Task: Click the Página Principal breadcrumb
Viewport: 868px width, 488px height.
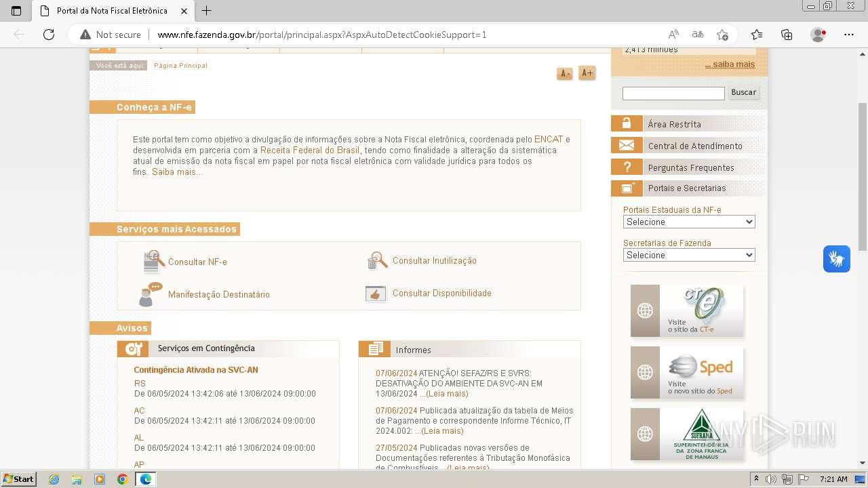Action: [x=180, y=66]
